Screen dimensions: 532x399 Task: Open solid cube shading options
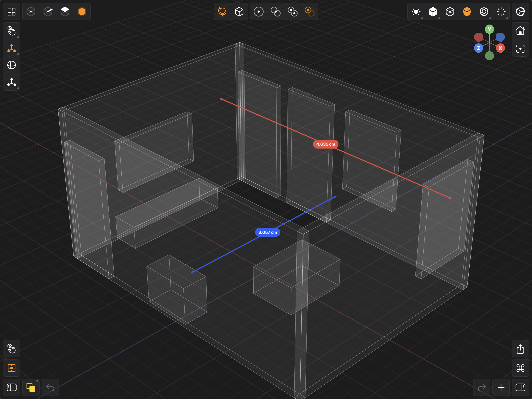pos(433,12)
